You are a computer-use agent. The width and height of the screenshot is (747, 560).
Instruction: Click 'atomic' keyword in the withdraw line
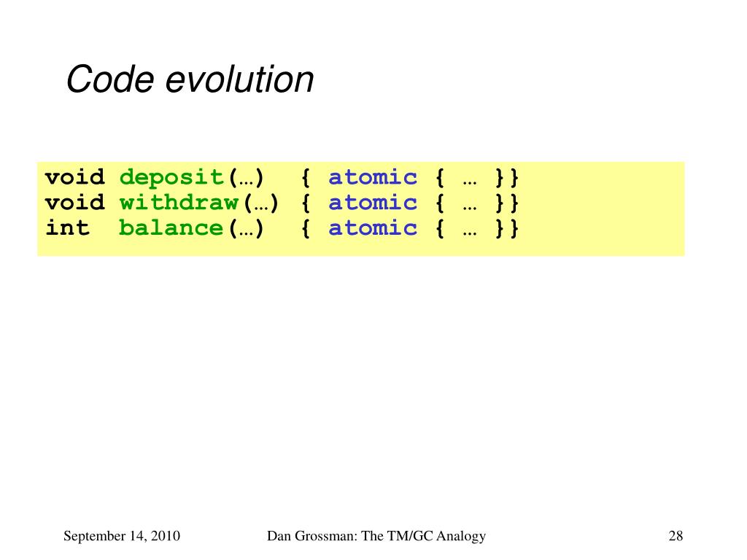pyautogui.click(x=373, y=203)
